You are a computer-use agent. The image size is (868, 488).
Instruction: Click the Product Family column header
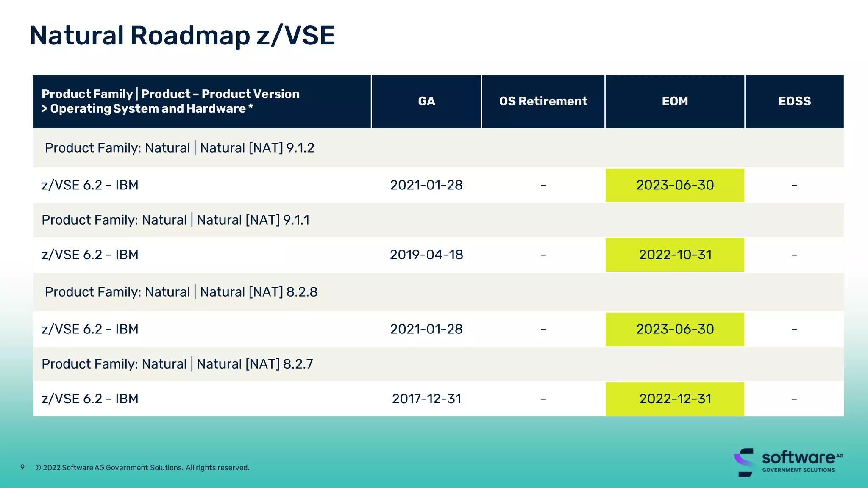point(170,101)
